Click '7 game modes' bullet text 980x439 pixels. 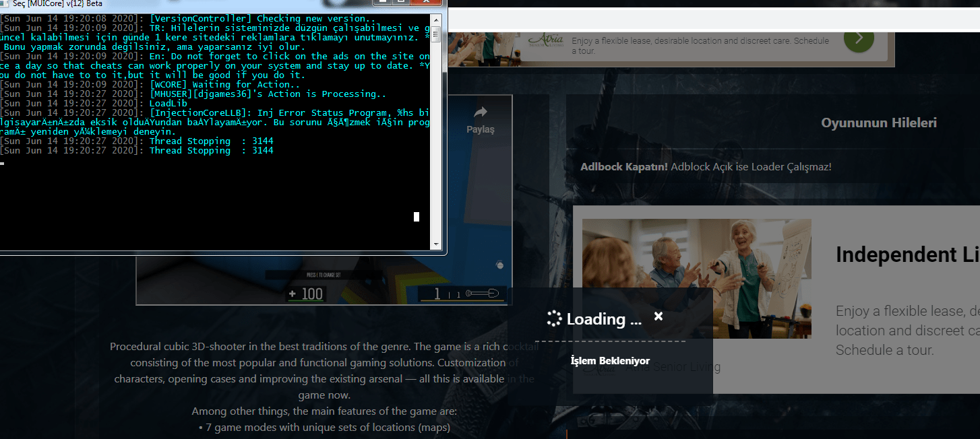324,427
